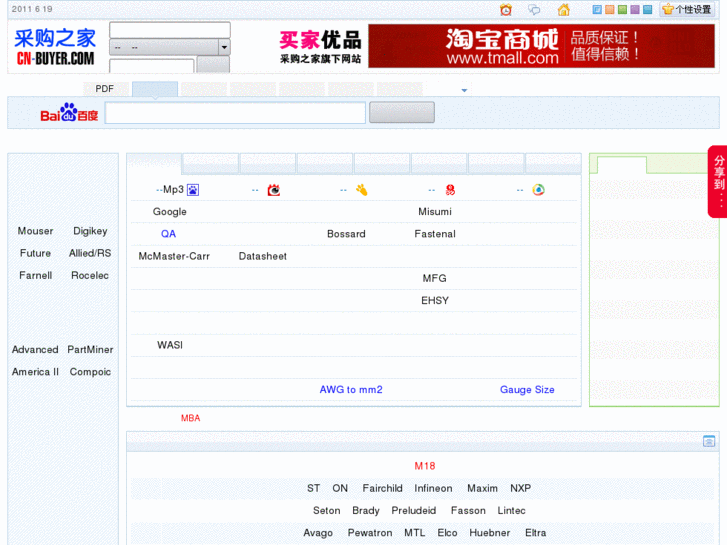Image resolution: width=727 pixels, height=545 pixels.
Task: Click the alarm clock icon in top bar
Action: pyautogui.click(x=506, y=9)
